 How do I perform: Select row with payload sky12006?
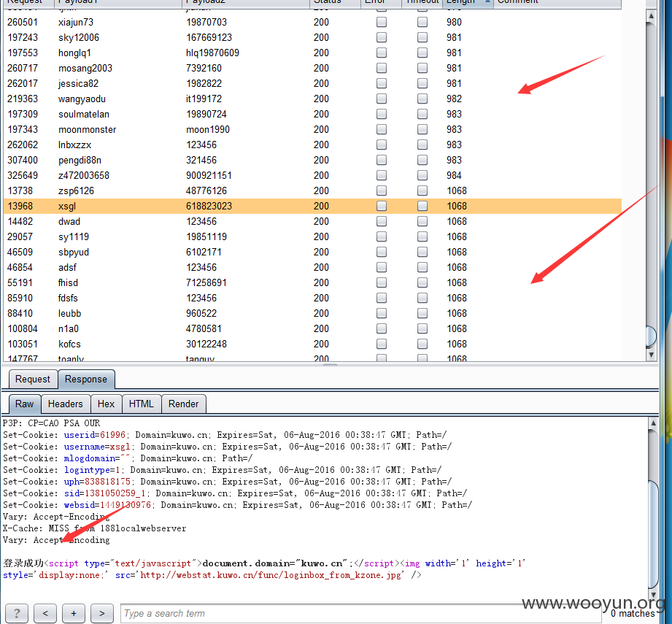(312, 37)
